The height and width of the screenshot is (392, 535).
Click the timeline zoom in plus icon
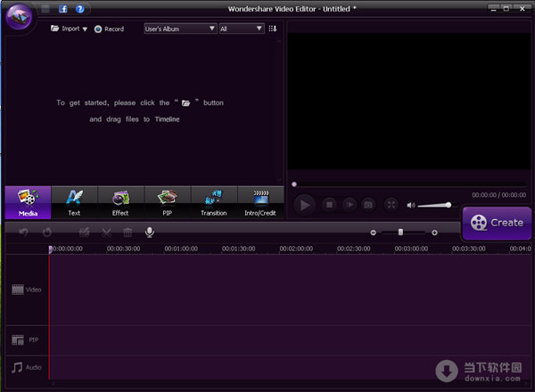[434, 233]
